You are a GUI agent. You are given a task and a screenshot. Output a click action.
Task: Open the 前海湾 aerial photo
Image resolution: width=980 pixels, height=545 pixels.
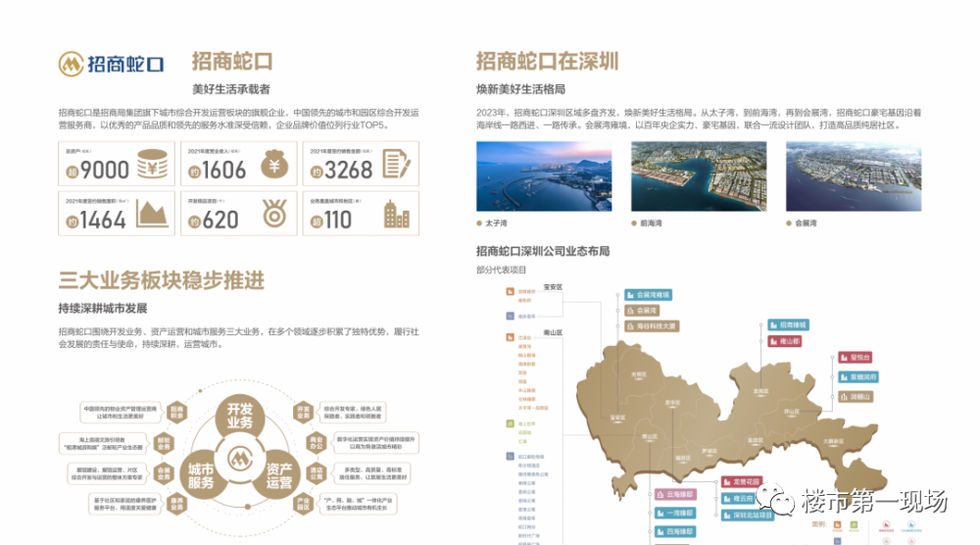coord(699,176)
